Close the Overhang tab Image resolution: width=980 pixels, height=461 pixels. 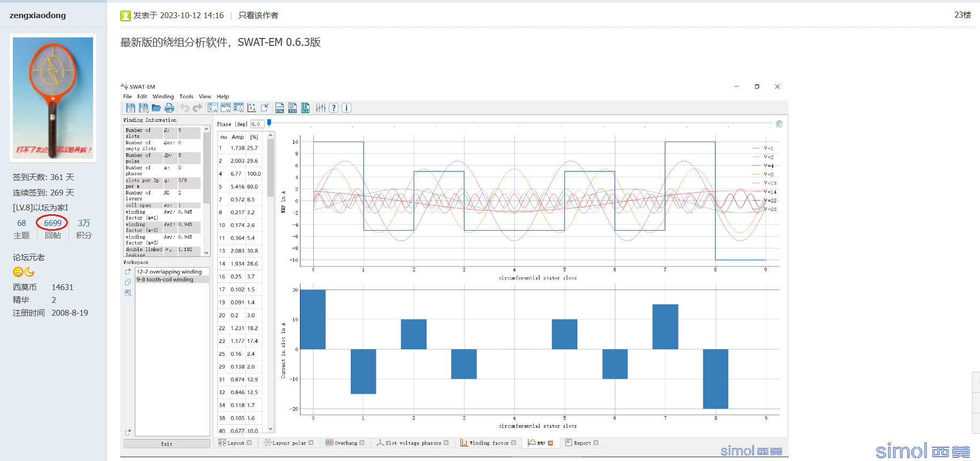(362, 443)
